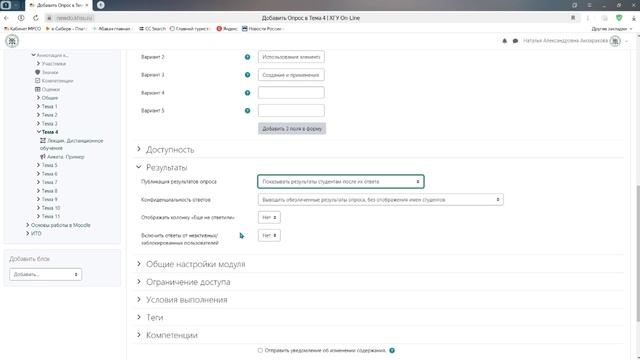The height and width of the screenshot is (360, 640).
Task: Click help icon for Вариант 5
Action: point(247,111)
